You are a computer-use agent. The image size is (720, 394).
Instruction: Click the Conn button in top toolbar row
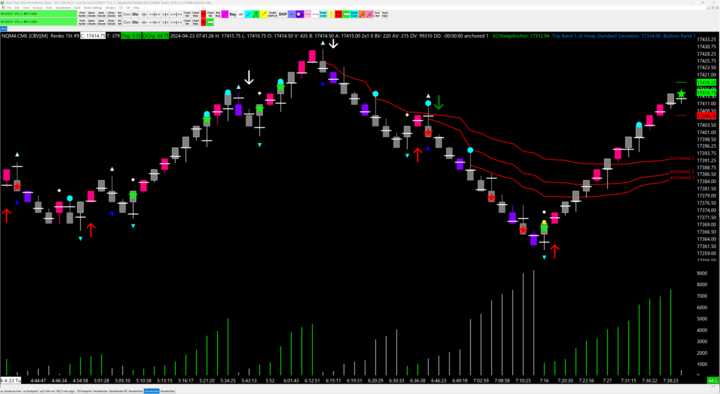[127, 14]
